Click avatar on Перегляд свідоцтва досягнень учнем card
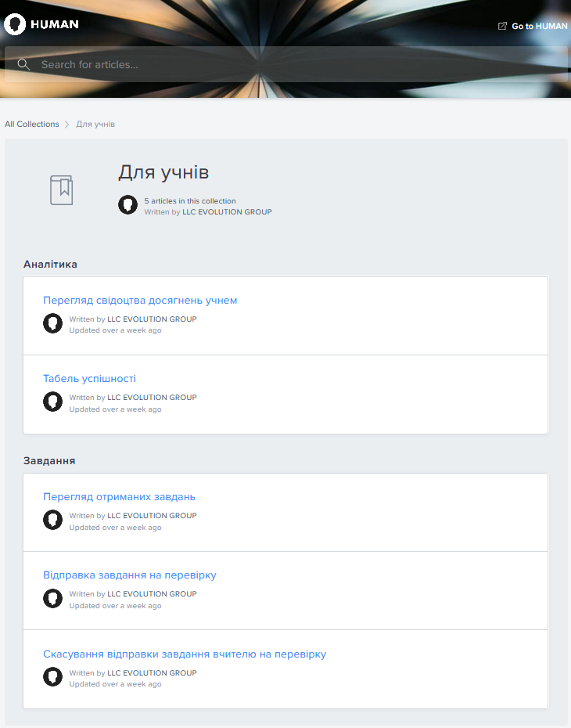571x728 pixels. tap(53, 323)
